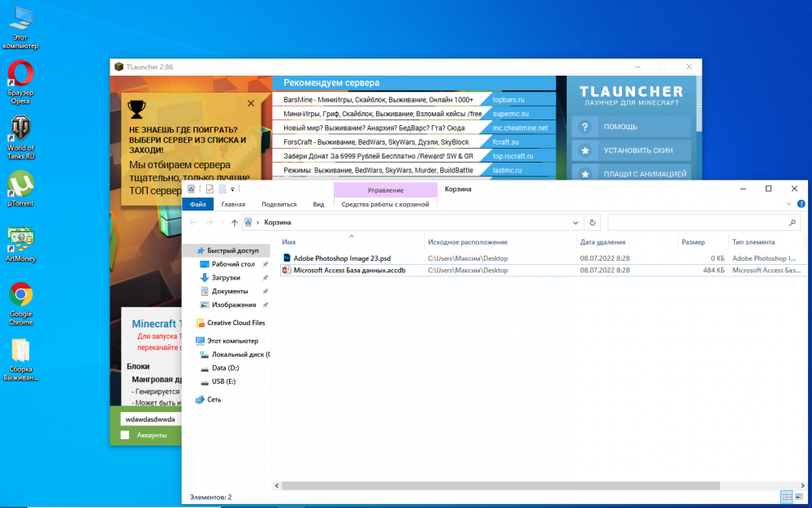Image resolution: width=812 pixels, height=508 pixels.
Task: Open the Главная ribbon tab
Action: click(233, 204)
